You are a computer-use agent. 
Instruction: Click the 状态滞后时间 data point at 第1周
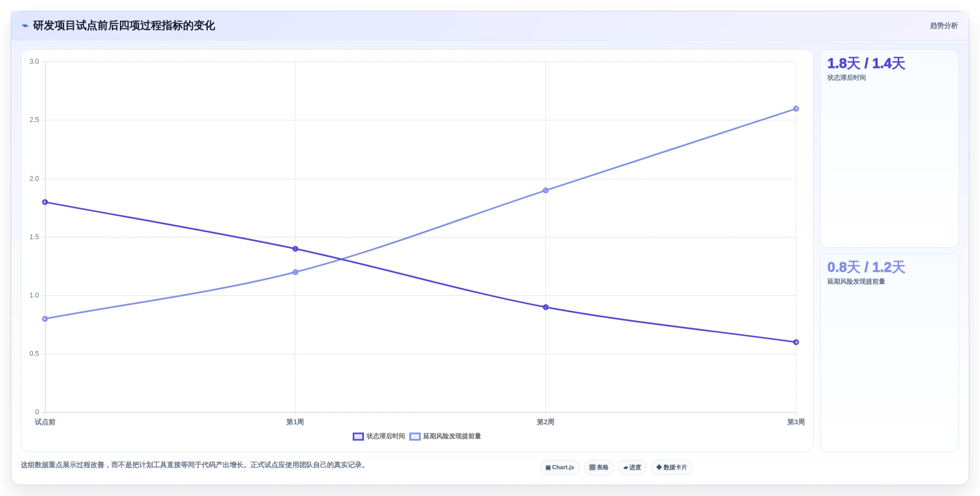(295, 249)
